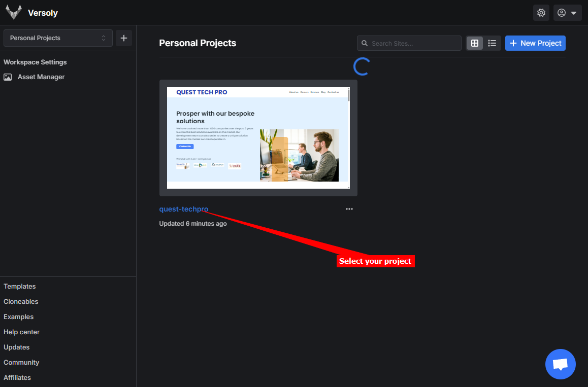Open the user account menu
The height and width of the screenshot is (387, 588).
click(567, 13)
